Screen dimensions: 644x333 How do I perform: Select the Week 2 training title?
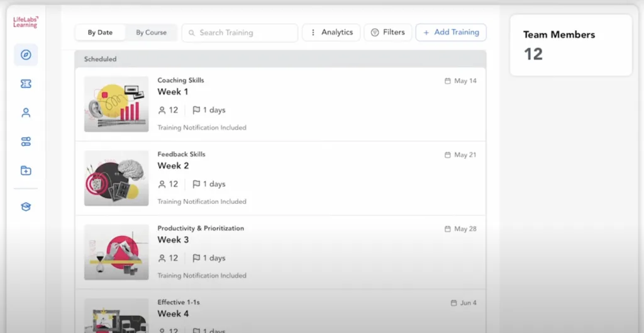(174, 166)
